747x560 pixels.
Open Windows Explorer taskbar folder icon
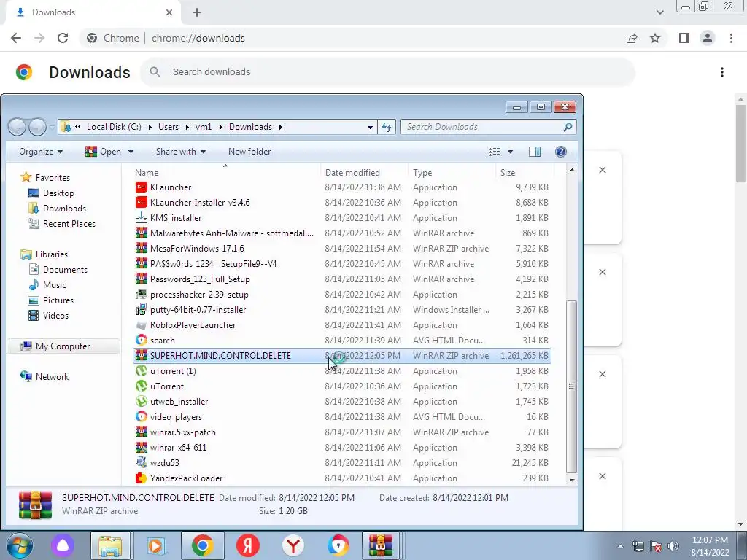111,545
